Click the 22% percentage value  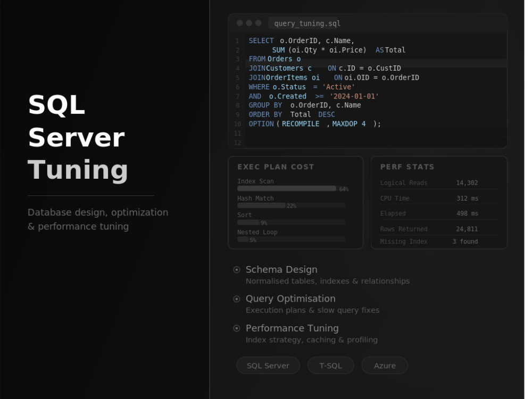point(292,206)
